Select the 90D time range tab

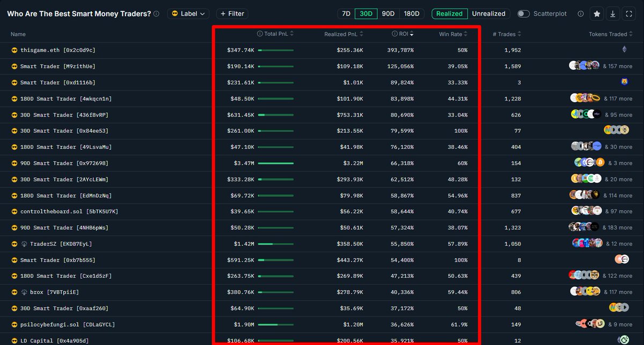click(388, 14)
